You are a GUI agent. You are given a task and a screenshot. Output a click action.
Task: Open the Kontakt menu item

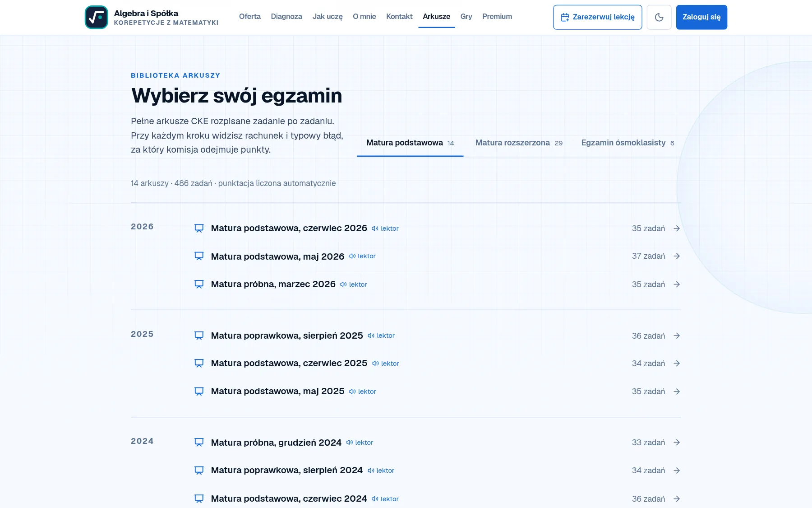click(x=399, y=17)
